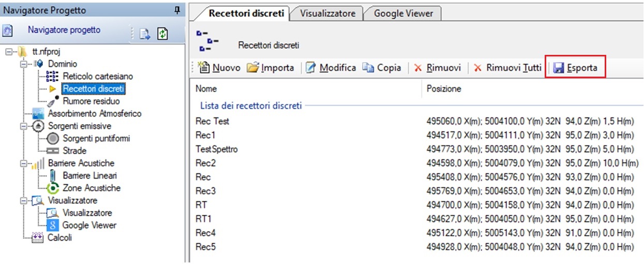The width and height of the screenshot is (644, 264).
Task: Open the Google Viewer tab
Action: click(403, 13)
